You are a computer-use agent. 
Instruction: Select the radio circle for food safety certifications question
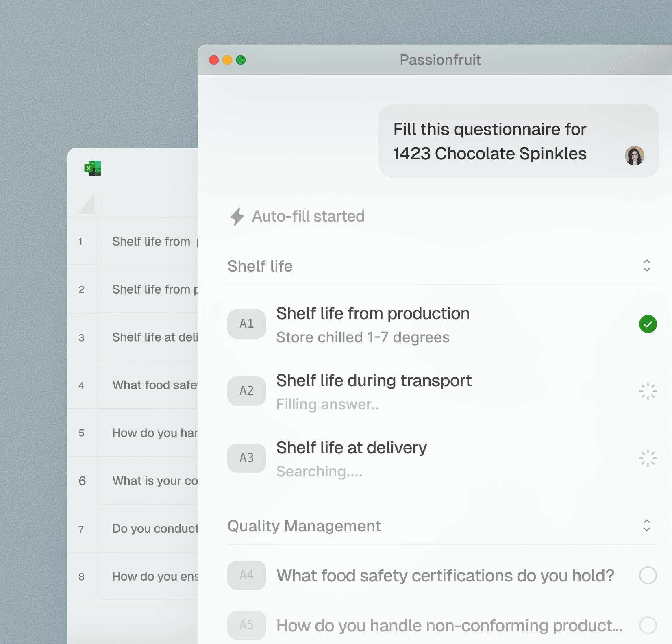coord(648,575)
